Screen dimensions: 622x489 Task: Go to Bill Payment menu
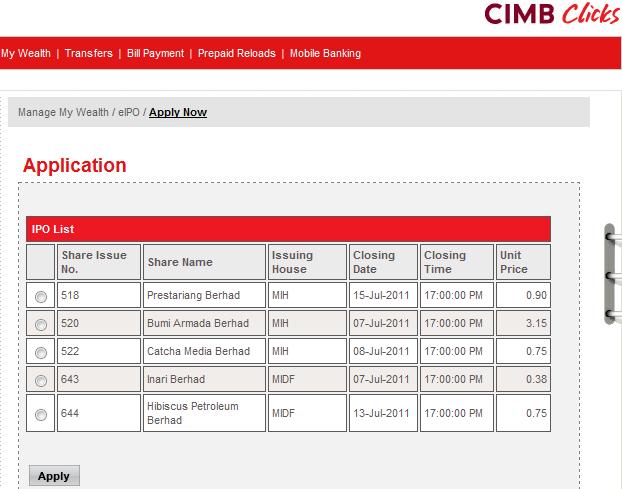(156, 53)
